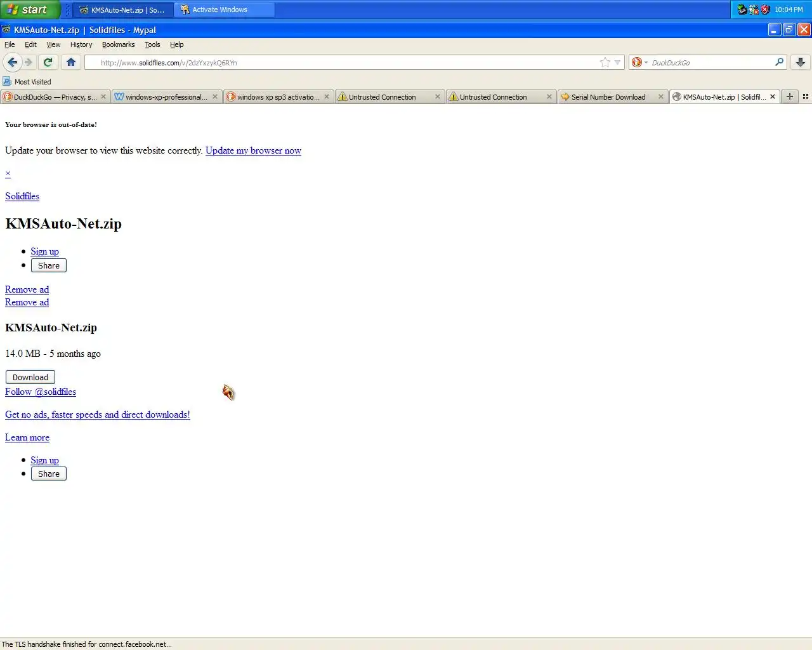Click the taskbar clock showing 10:04 PM

(789, 10)
